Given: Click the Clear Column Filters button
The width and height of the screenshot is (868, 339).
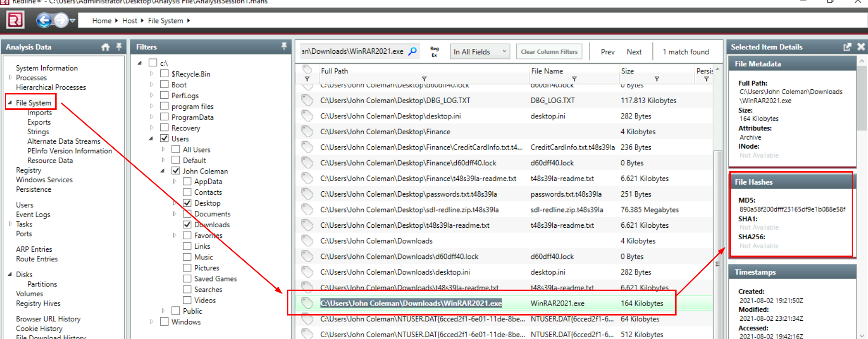Looking at the screenshot, I should [549, 52].
